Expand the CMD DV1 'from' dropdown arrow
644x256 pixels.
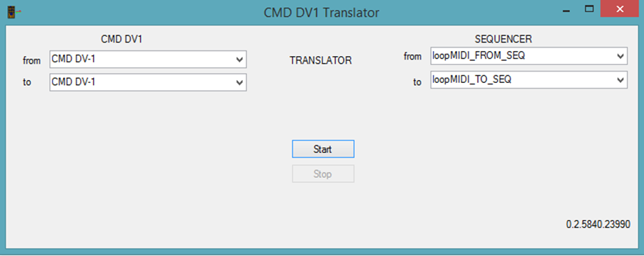pyautogui.click(x=240, y=60)
